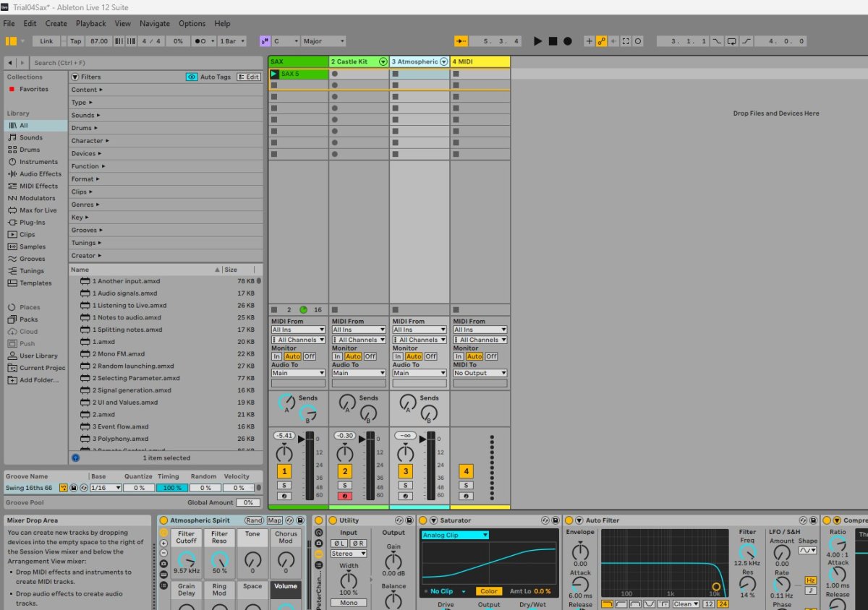Click Castle Kit Send A knob

[x=348, y=403]
